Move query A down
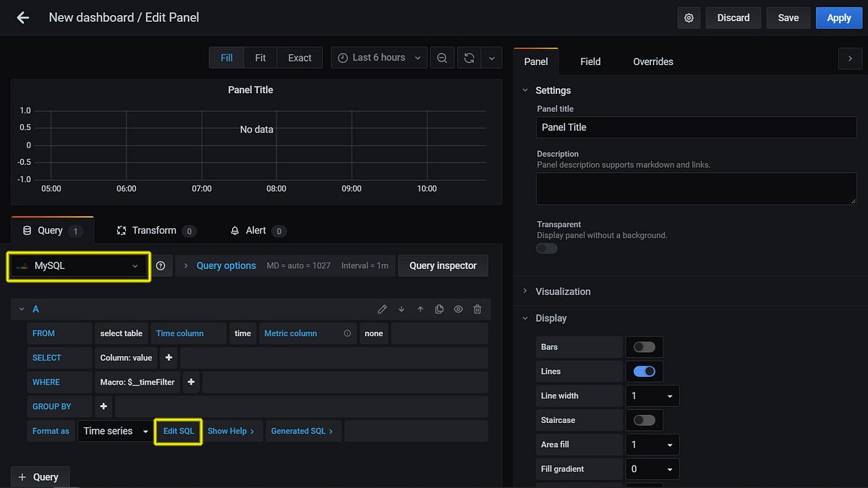The width and height of the screenshot is (868, 488). click(x=401, y=309)
